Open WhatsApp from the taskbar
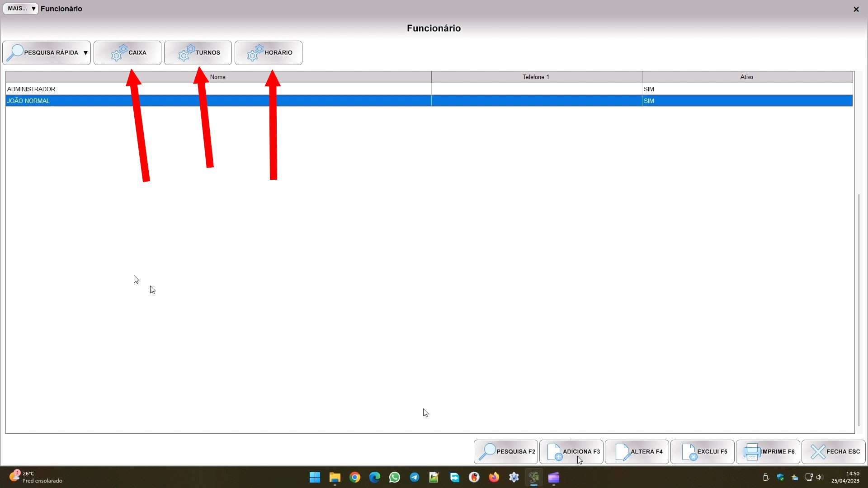This screenshot has width=868, height=488. click(395, 477)
